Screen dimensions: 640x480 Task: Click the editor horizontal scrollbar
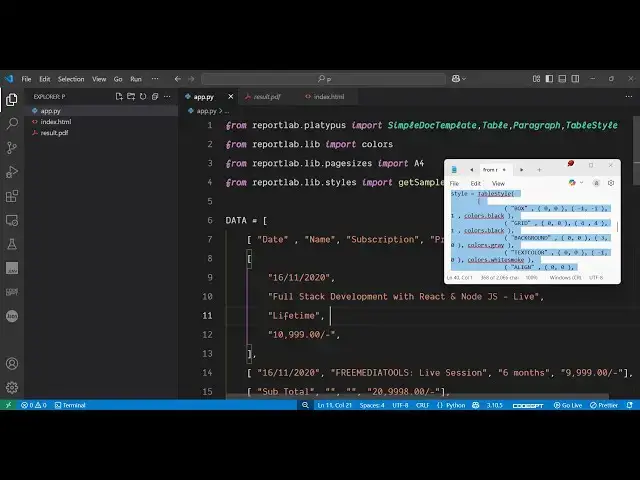pyautogui.click(x=417, y=396)
